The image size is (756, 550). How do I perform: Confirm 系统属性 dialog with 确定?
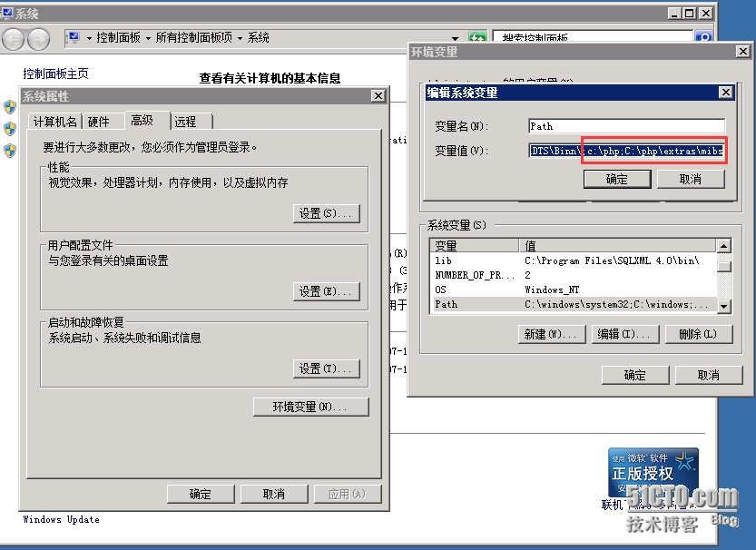pos(201,494)
